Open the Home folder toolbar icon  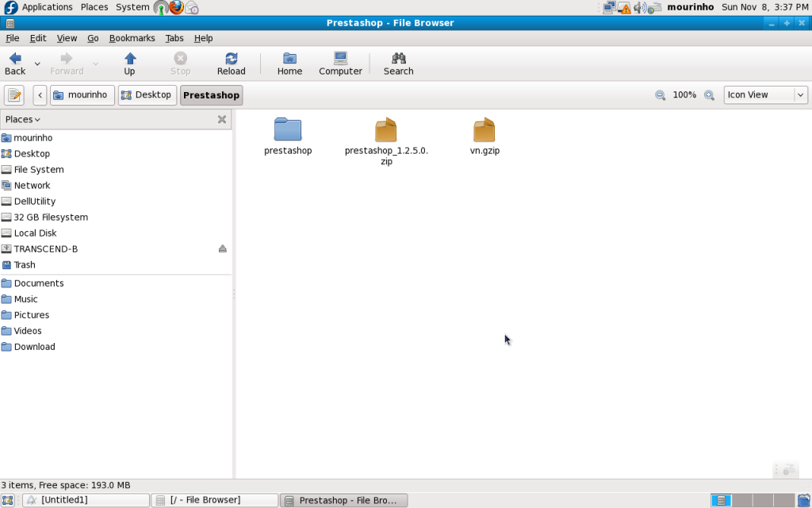point(289,63)
